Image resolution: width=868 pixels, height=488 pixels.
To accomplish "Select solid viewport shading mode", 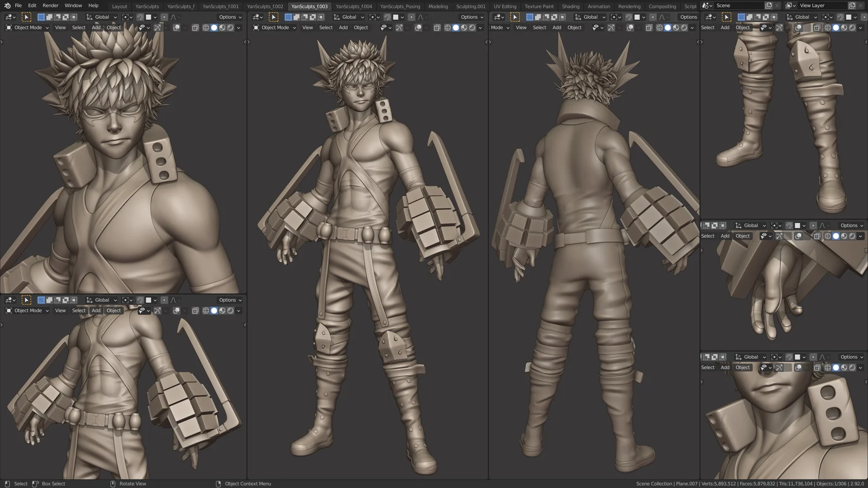I will pyautogui.click(x=214, y=28).
